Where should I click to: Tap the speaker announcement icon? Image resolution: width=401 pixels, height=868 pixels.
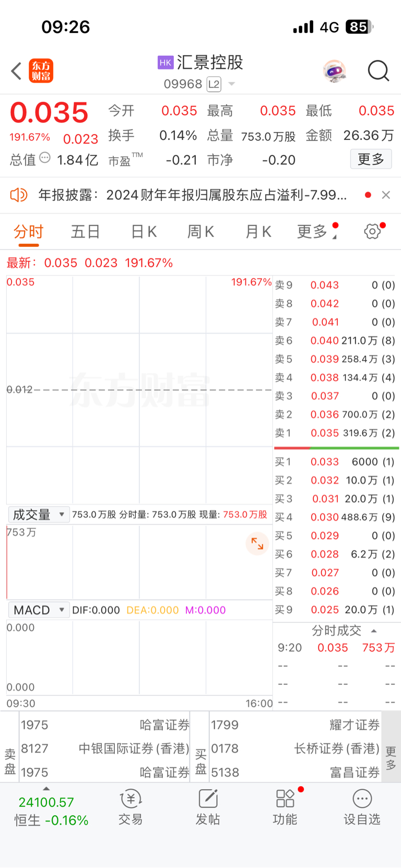(x=19, y=195)
